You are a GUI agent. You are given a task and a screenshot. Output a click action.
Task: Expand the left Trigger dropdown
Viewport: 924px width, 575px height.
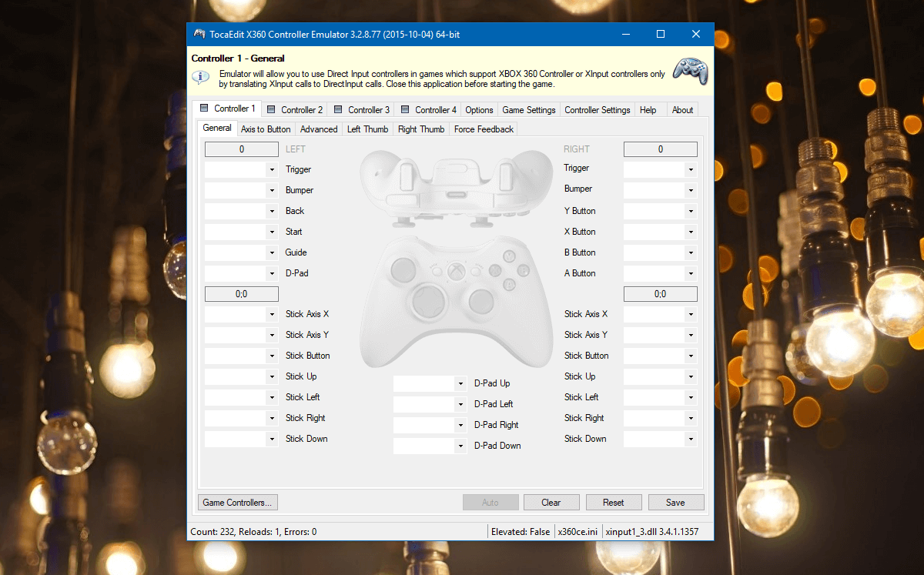click(x=272, y=169)
